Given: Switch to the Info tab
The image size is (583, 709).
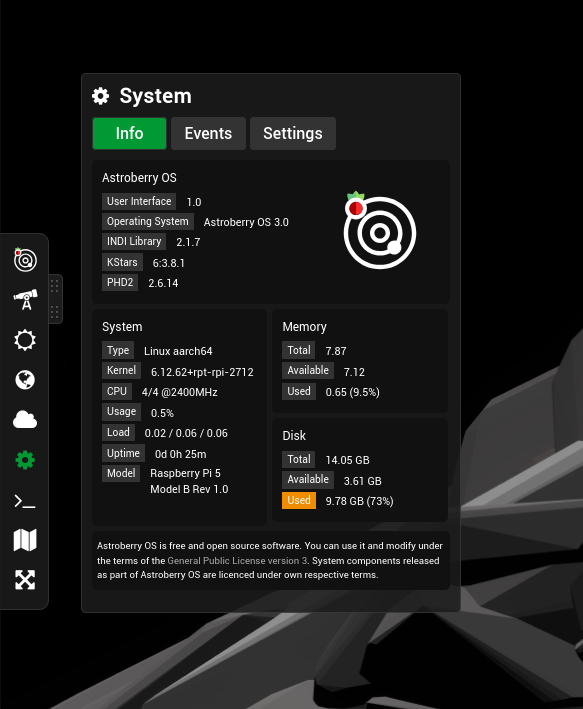Looking at the screenshot, I should point(129,133).
